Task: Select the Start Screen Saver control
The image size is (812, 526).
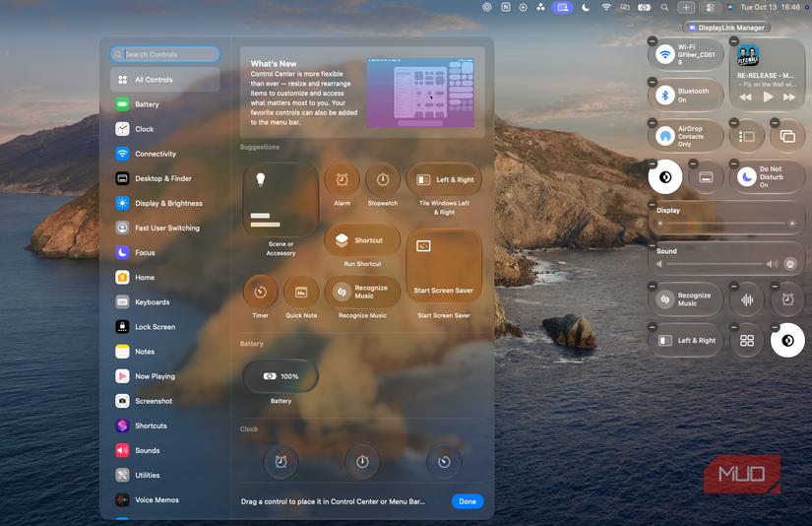Action: click(x=444, y=268)
